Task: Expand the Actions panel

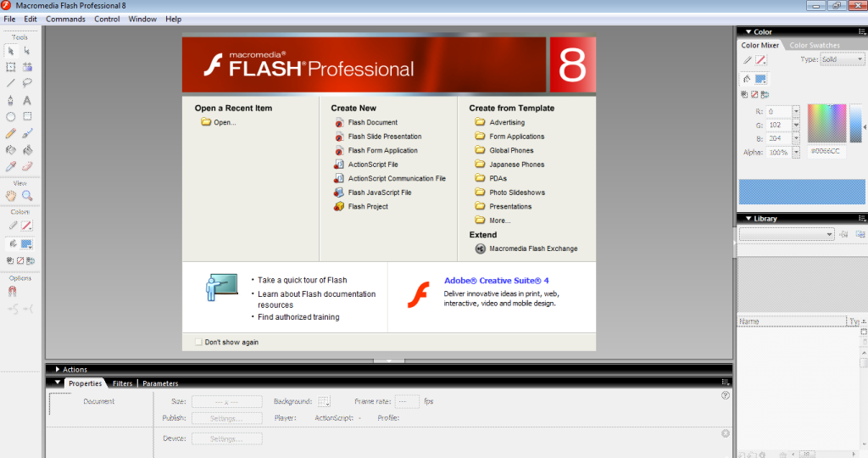Action: pyautogui.click(x=57, y=370)
